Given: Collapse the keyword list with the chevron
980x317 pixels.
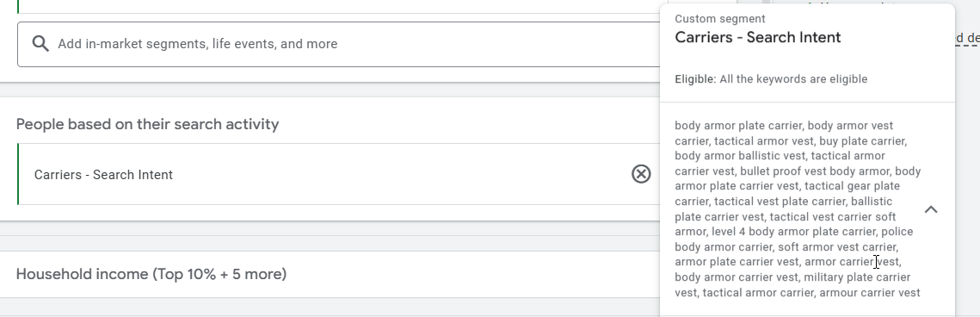Looking at the screenshot, I should [x=931, y=209].
